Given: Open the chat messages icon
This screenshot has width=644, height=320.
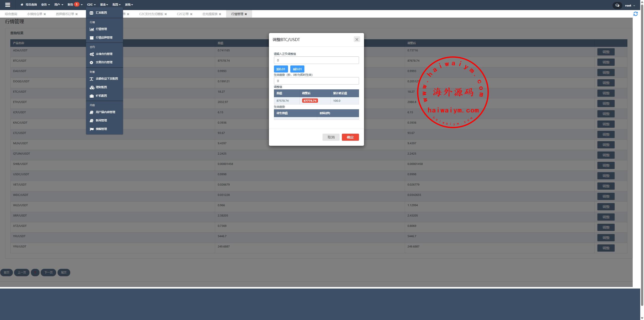Looking at the screenshot, I should click(x=617, y=5).
